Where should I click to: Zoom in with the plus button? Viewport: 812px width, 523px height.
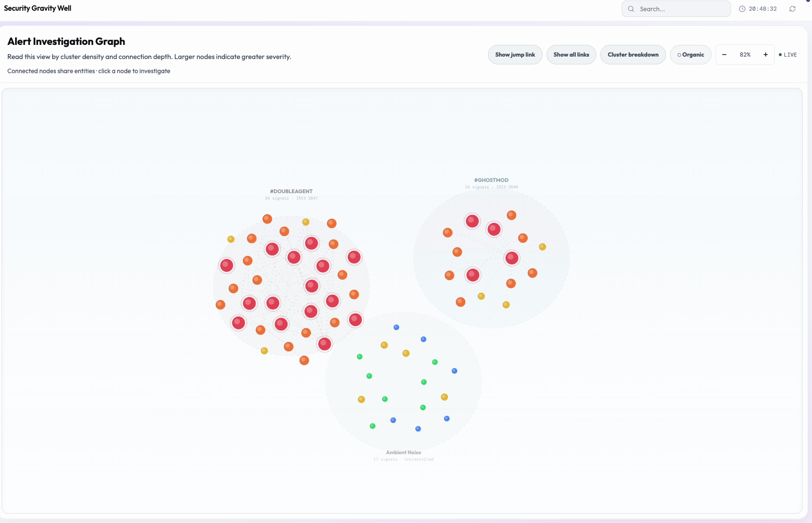coord(766,55)
